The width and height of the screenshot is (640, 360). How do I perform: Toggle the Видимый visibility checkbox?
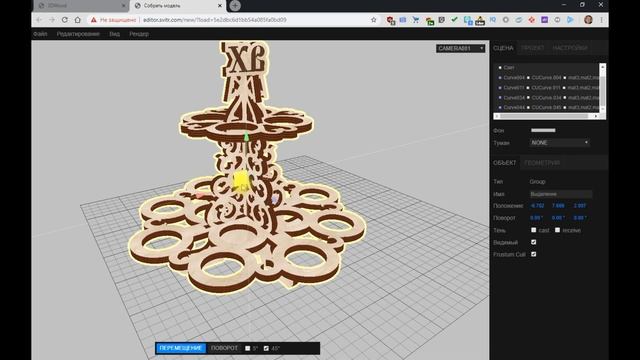(x=533, y=242)
